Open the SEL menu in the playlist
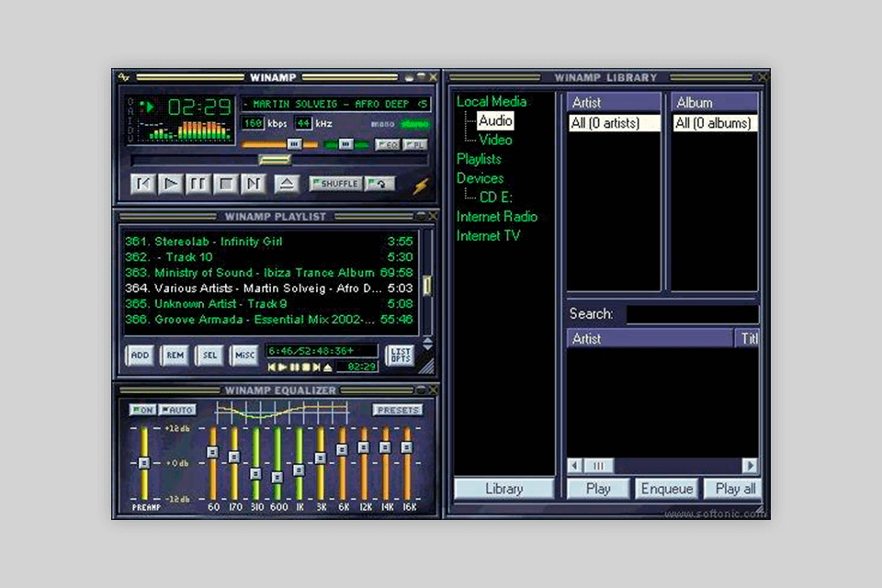The image size is (882, 588). (209, 355)
